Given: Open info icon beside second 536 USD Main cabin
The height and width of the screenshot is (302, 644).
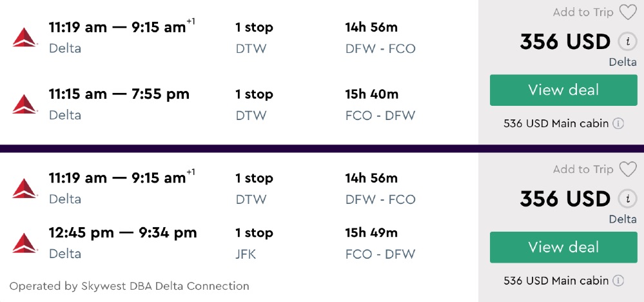Looking at the screenshot, I should [618, 281].
